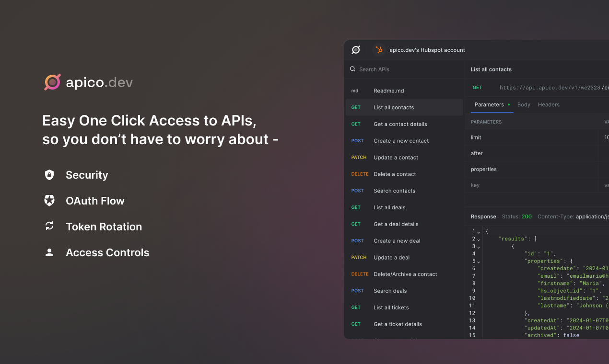The width and height of the screenshot is (609, 364).
Task: Open Readme.md in the API list
Action: (x=404, y=91)
